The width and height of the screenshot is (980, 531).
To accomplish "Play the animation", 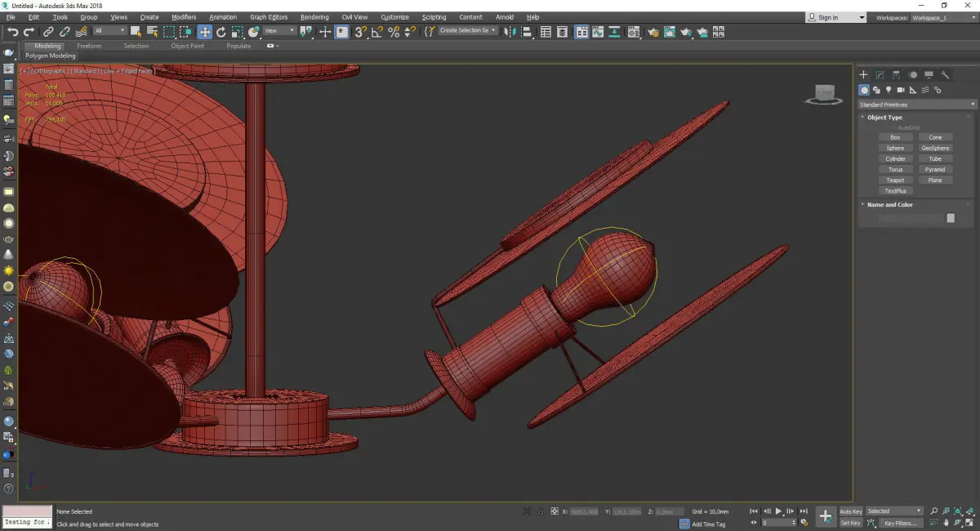I will (x=778, y=511).
